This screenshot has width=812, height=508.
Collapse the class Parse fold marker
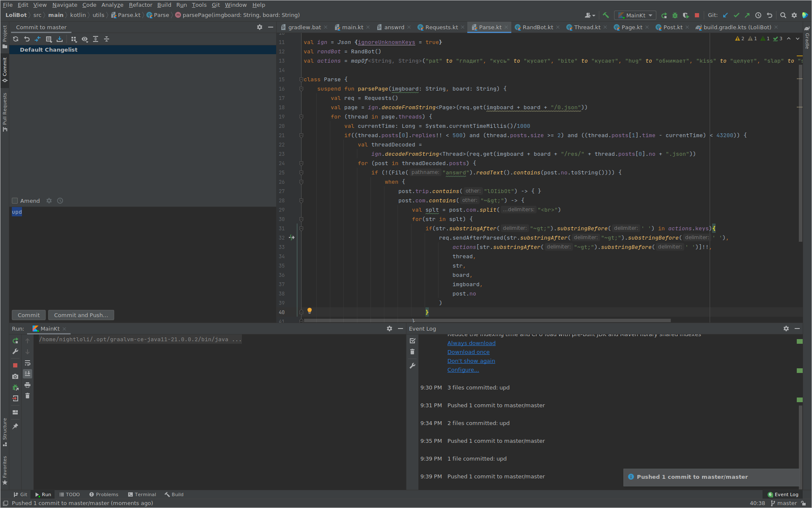301,80
